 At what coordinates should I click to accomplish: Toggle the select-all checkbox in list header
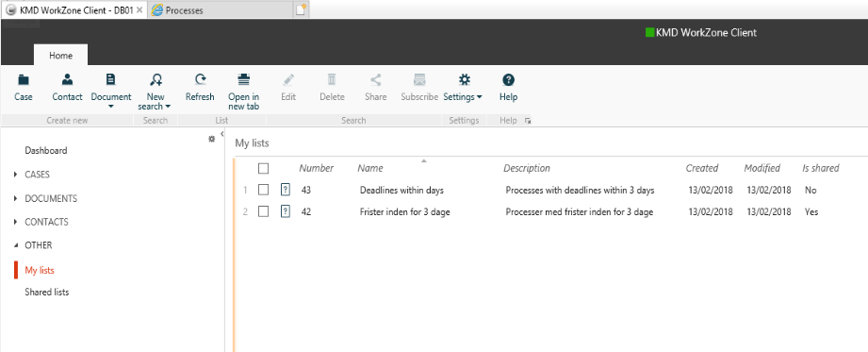click(264, 168)
